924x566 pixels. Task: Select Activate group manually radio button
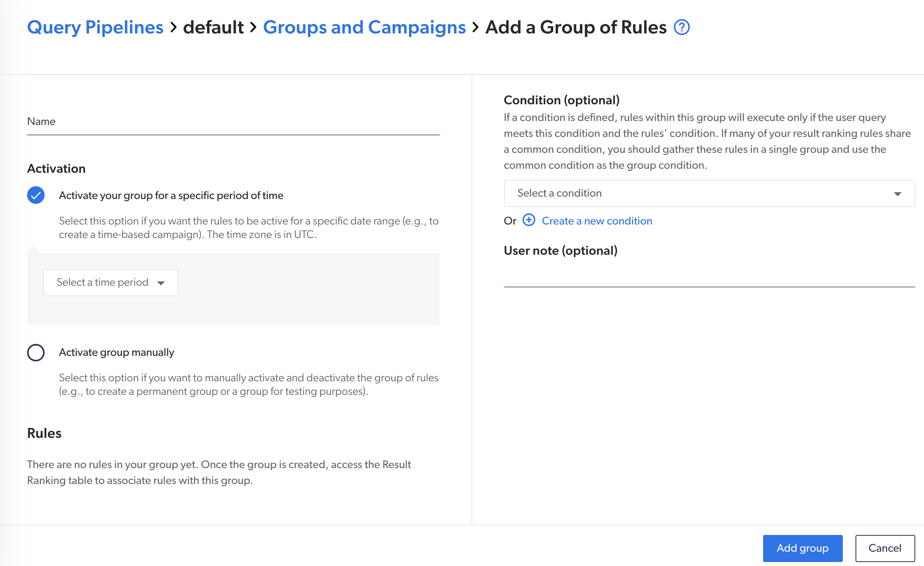pos(36,352)
